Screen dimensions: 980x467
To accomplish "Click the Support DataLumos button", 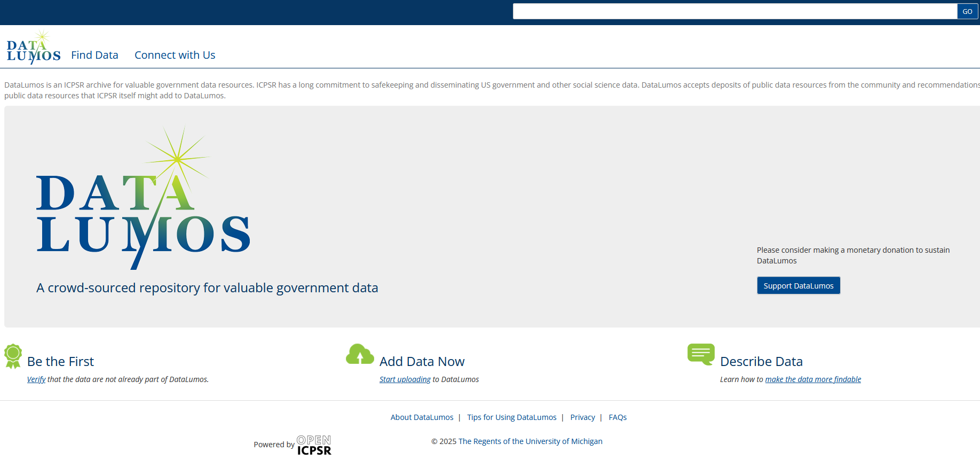I will 798,286.
